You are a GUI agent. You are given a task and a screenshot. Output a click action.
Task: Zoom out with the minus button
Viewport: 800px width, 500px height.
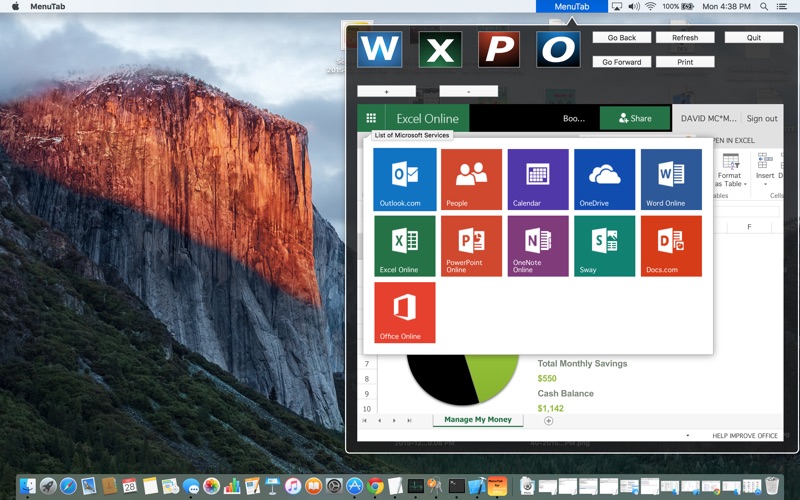[468, 91]
